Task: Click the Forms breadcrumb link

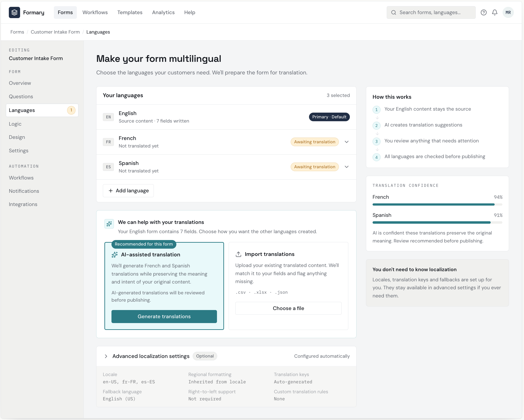Action: [17, 32]
